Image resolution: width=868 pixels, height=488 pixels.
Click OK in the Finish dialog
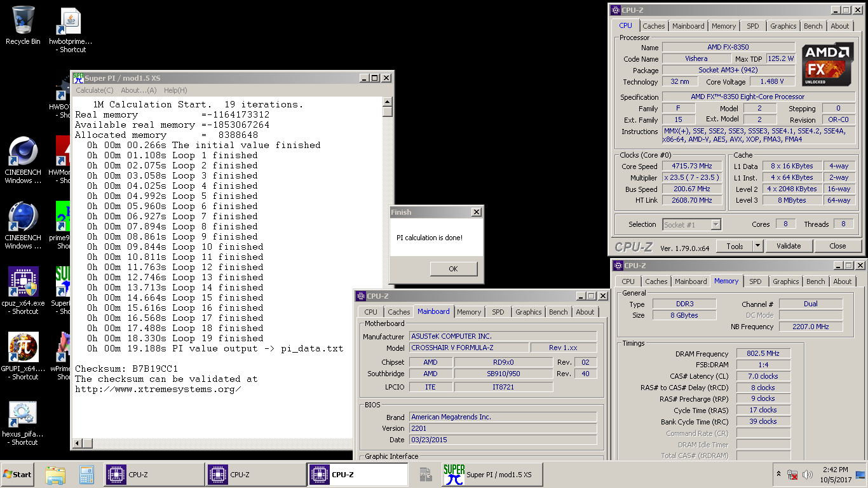point(453,269)
